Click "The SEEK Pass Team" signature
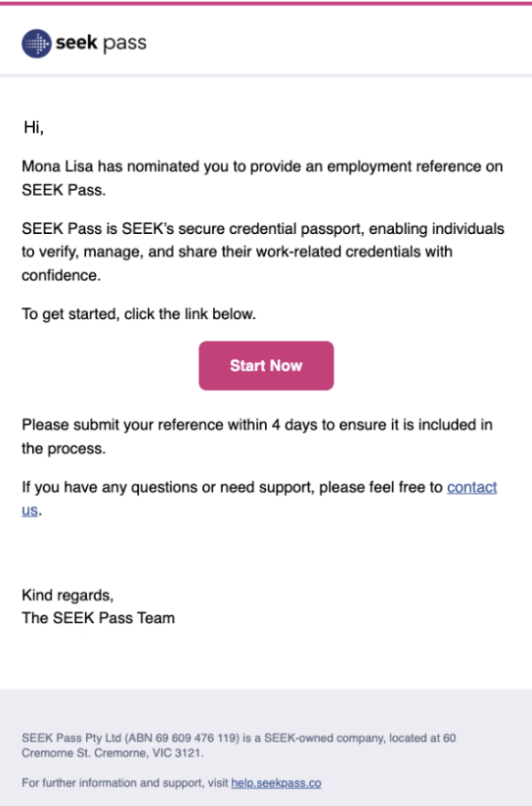This screenshot has width=532, height=806. [98, 618]
